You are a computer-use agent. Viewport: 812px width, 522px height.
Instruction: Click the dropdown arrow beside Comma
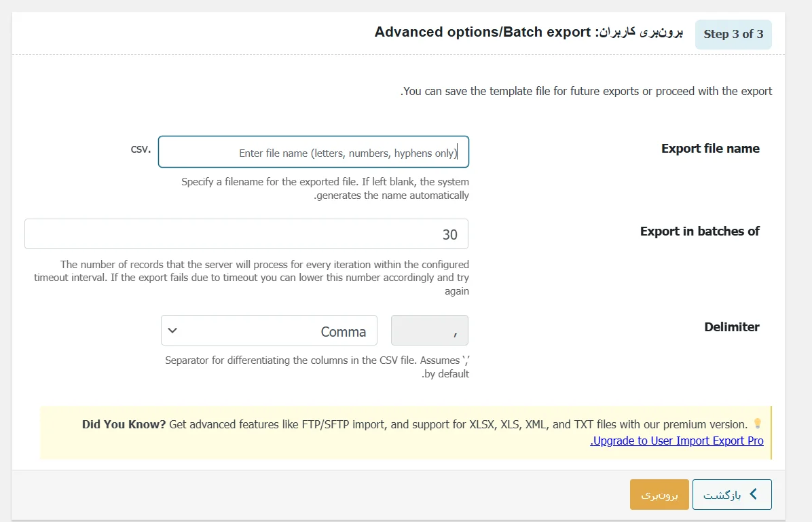[172, 331]
